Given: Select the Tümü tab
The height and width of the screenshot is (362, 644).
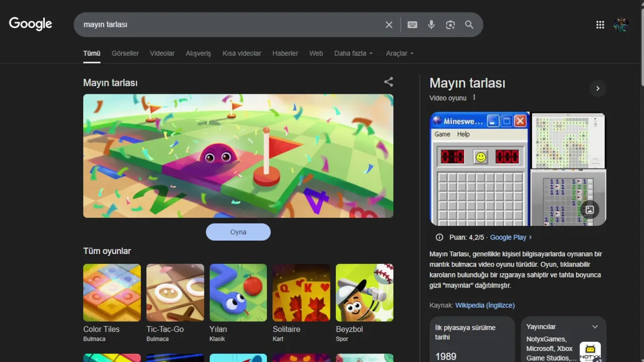Looking at the screenshot, I should (92, 53).
